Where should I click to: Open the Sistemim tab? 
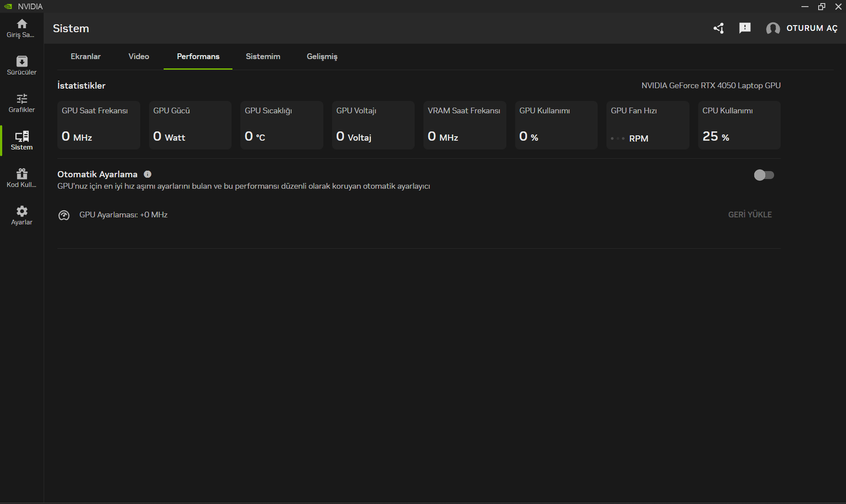[263, 56]
